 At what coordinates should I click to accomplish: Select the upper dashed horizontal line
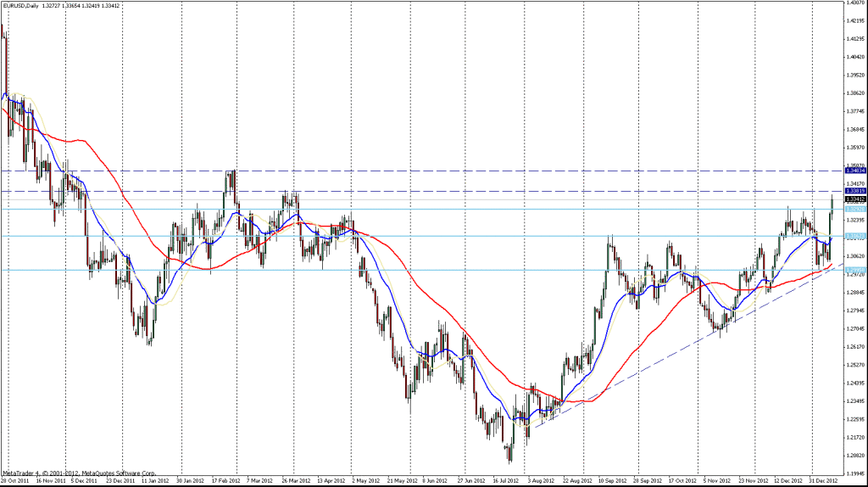pos(424,171)
